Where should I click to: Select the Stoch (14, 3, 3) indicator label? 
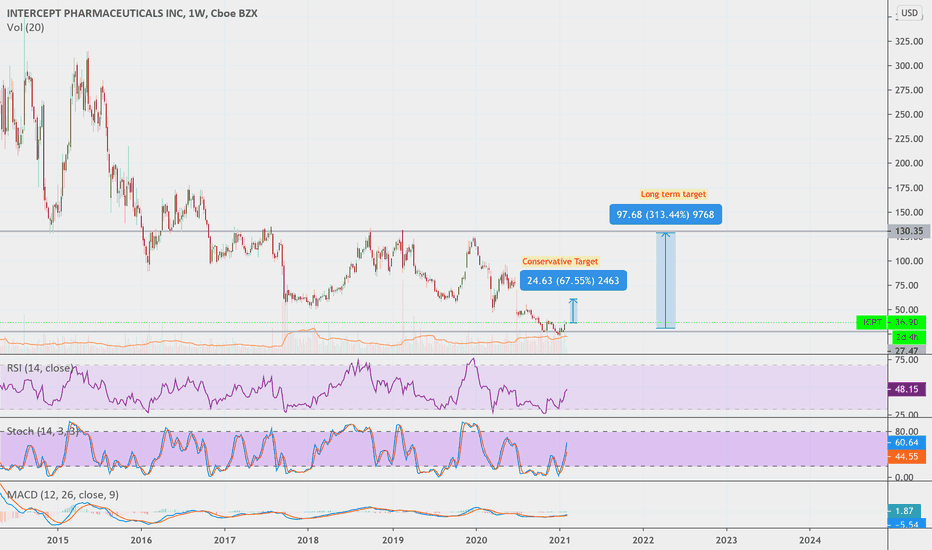click(42, 431)
